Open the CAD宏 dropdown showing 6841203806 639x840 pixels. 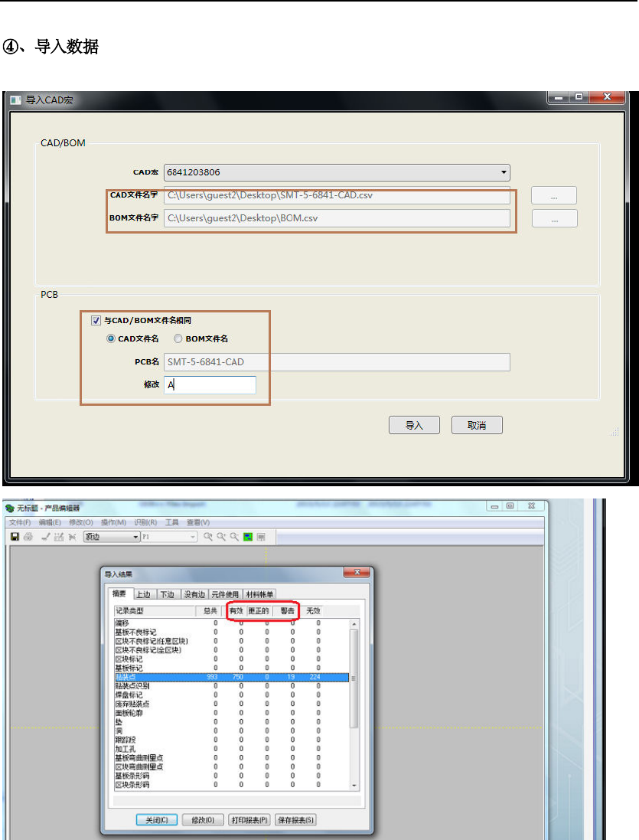pyautogui.click(x=337, y=172)
